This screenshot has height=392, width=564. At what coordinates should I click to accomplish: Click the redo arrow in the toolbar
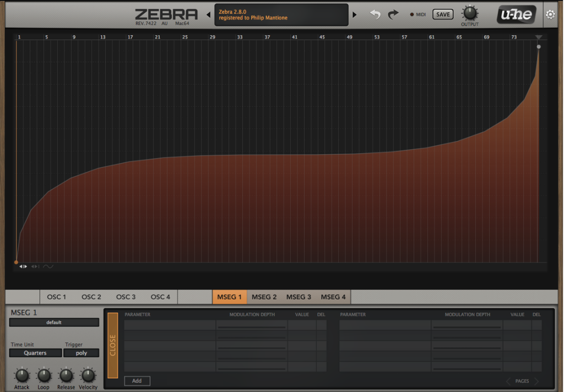393,14
